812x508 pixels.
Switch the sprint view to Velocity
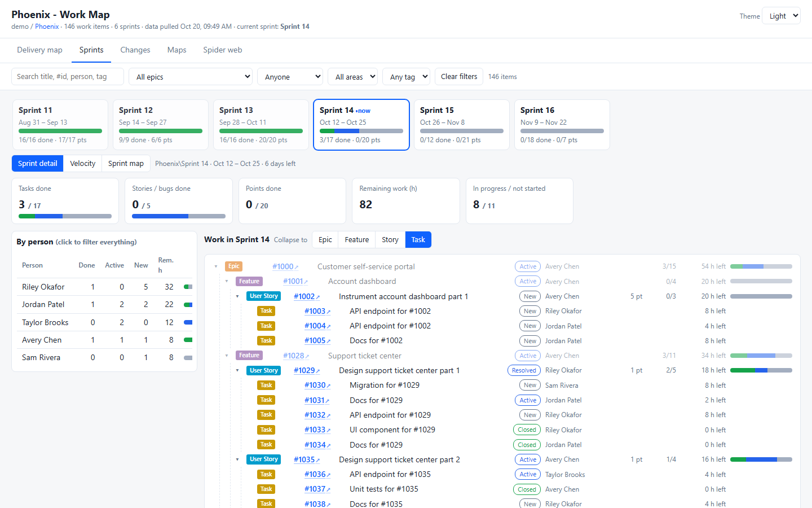[x=83, y=164]
